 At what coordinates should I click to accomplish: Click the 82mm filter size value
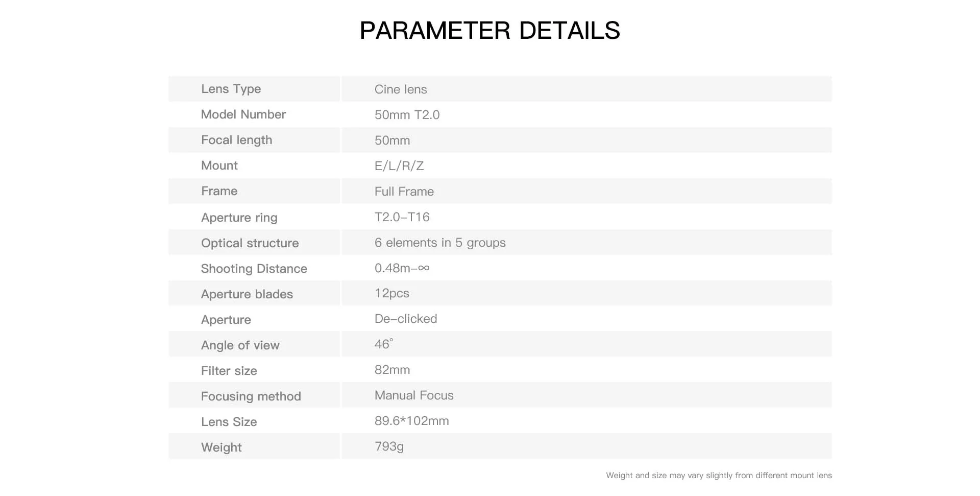[392, 370]
